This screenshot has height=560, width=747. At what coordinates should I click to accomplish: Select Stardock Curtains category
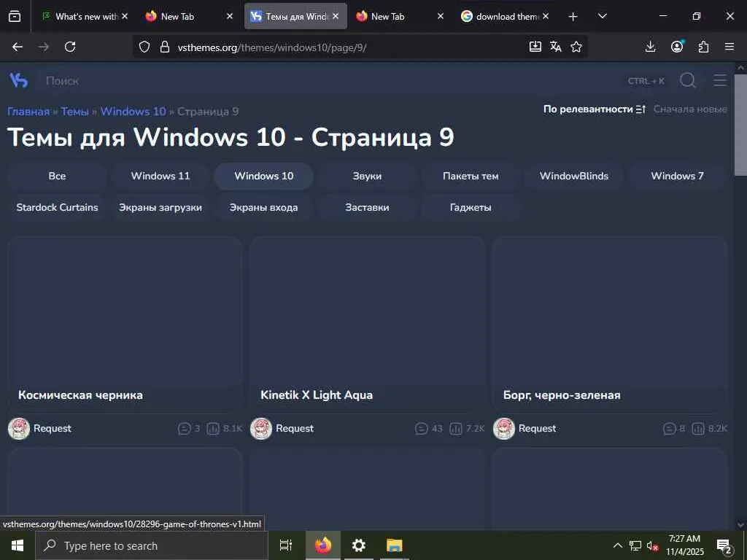click(57, 208)
